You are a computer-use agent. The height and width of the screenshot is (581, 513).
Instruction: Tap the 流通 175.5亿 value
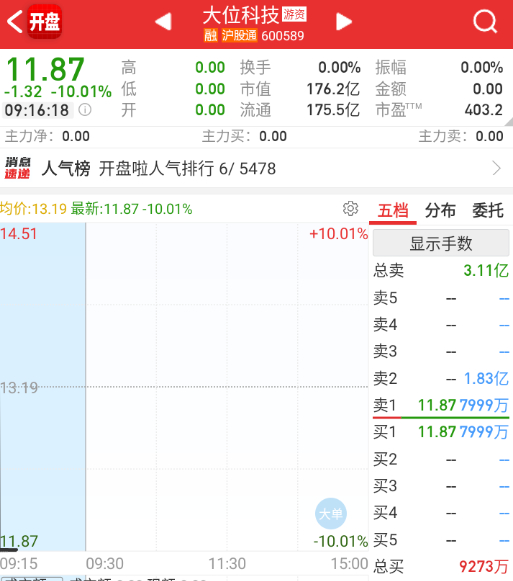[x=333, y=110]
